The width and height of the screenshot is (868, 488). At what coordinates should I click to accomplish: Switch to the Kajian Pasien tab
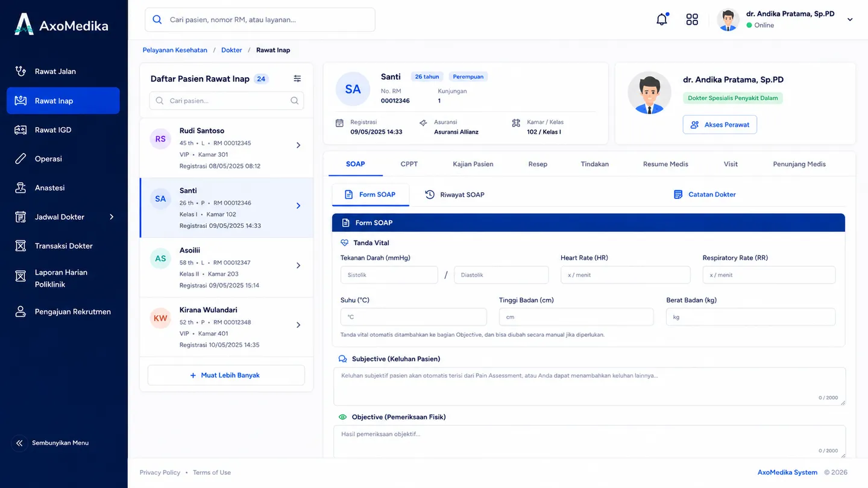coord(473,164)
